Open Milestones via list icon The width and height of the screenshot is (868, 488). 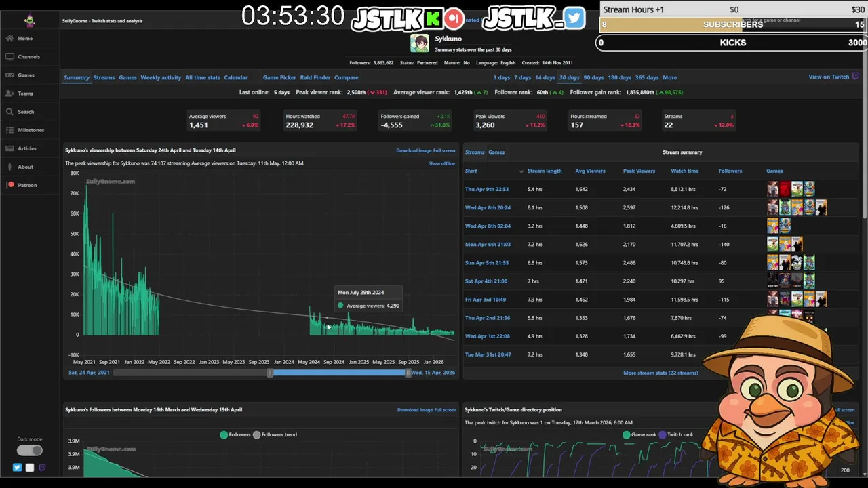click(x=10, y=130)
